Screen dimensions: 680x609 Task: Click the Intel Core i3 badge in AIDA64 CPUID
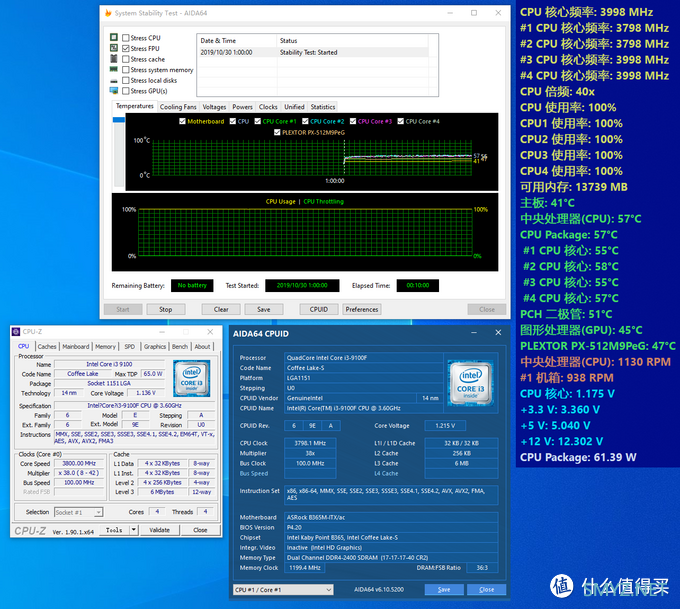pyautogui.click(x=471, y=383)
